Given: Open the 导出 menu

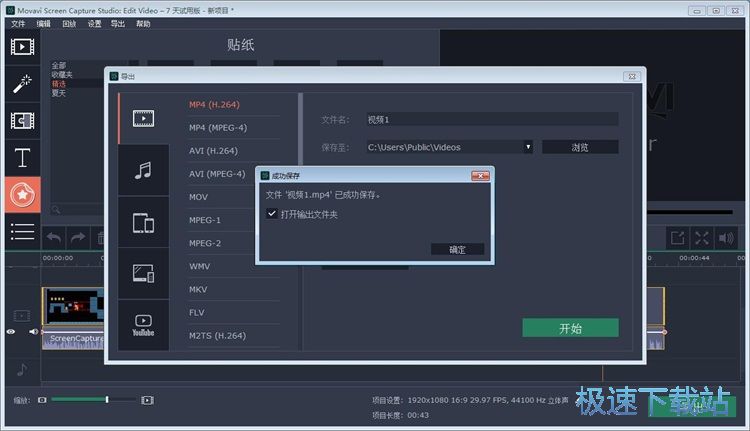Looking at the screenshot, I should pos(118,23).
